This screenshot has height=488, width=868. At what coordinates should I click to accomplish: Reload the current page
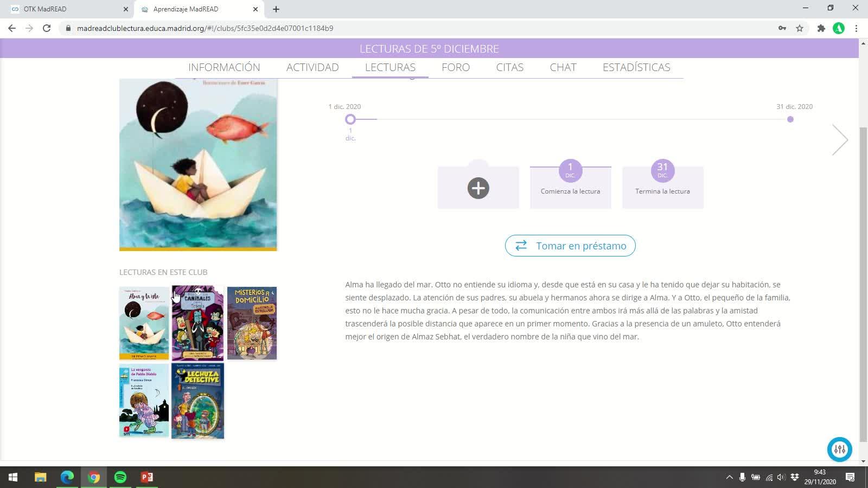pos(47,28)
